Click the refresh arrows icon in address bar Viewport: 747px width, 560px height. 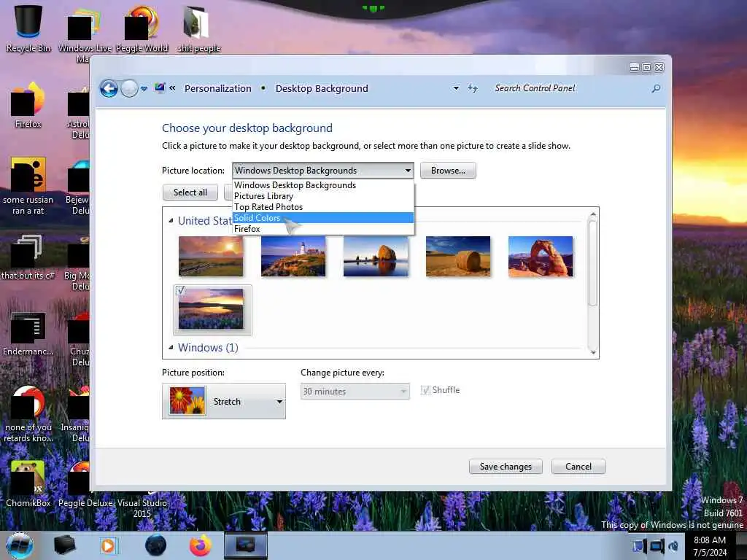[x=472, y=88]
